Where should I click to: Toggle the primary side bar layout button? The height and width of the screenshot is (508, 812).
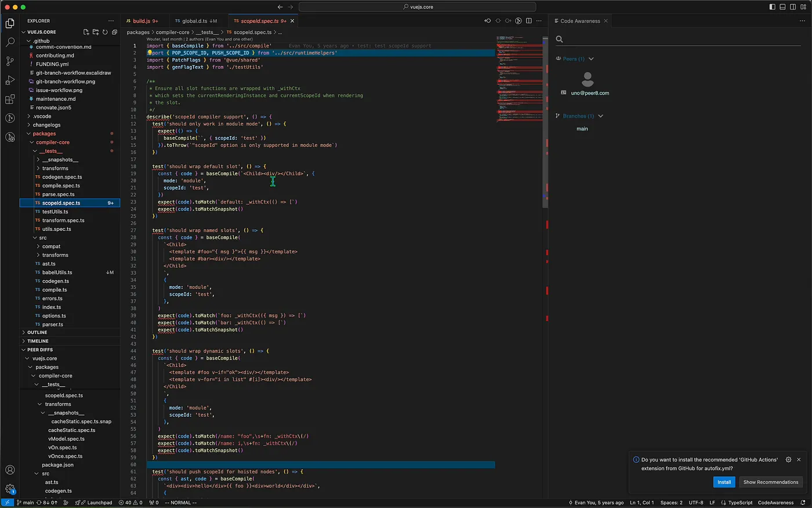coord(772,7)
